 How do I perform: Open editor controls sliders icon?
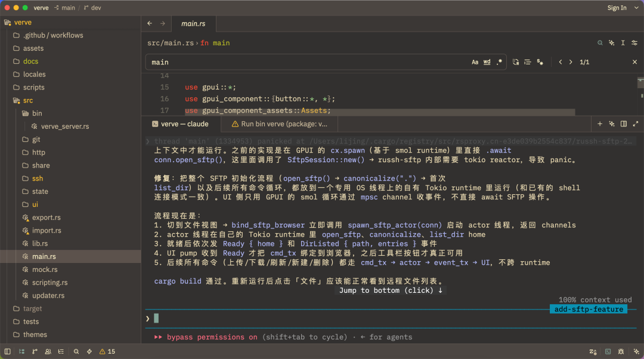pos(634,43)
